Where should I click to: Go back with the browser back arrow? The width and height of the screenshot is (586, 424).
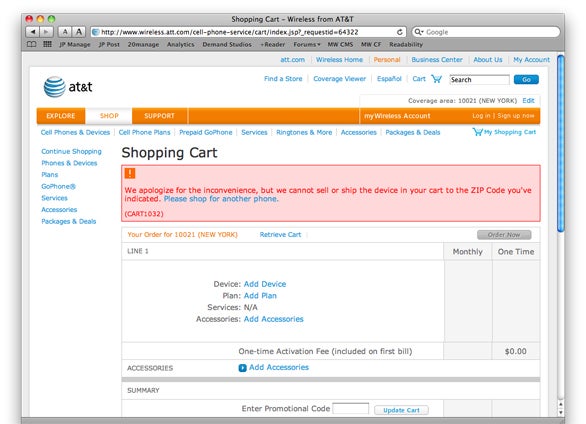coord(33,32)
